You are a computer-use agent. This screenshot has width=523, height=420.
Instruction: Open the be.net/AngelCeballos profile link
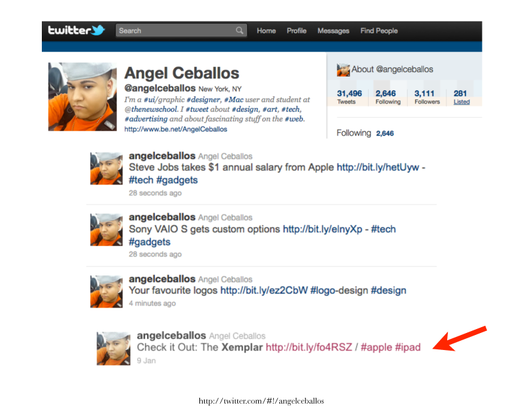pos(176,129)
